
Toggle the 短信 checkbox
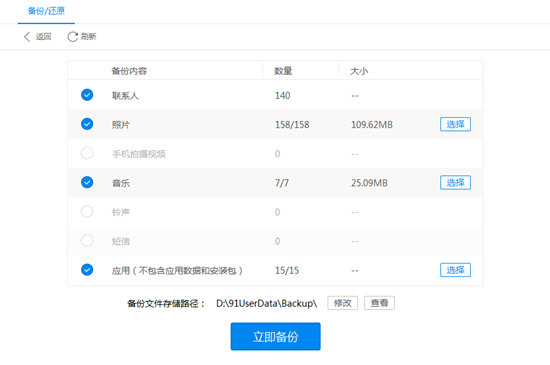point(87,241)
